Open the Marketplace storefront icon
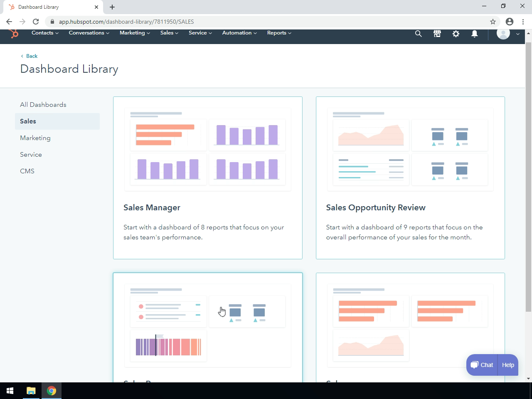Viewport: 532px width, 399px height. (x=437, y=34)
